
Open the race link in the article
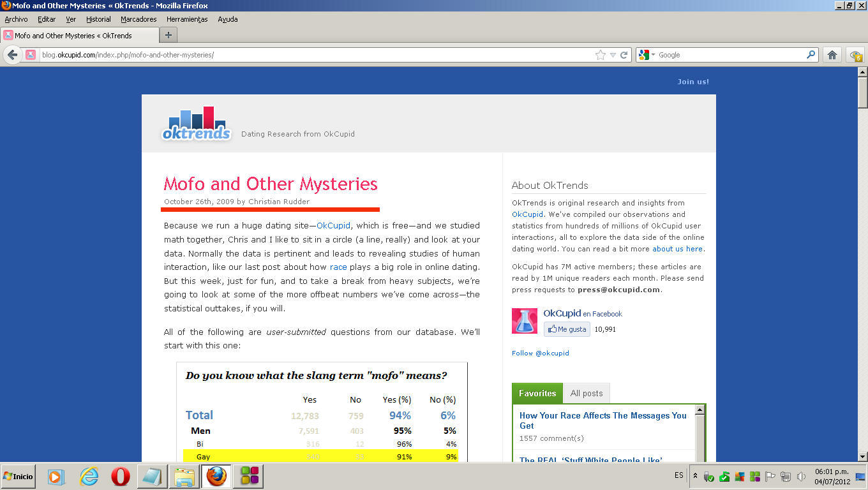pos(338,267)
